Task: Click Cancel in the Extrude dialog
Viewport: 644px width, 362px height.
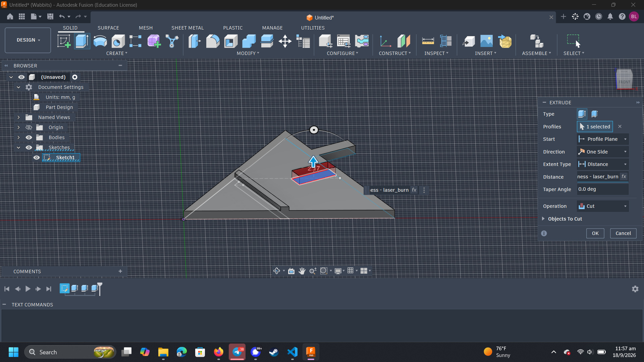Action: click(x=623, y=233)
